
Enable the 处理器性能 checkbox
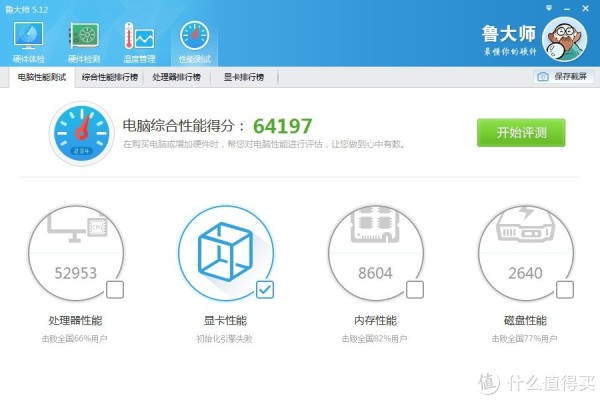(x=115, y=290)
